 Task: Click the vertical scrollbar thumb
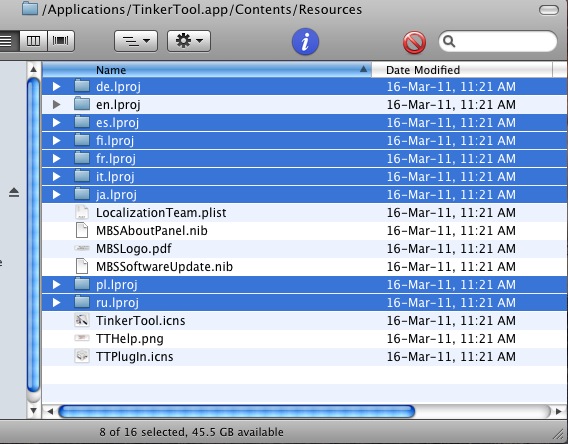(34, 235)
